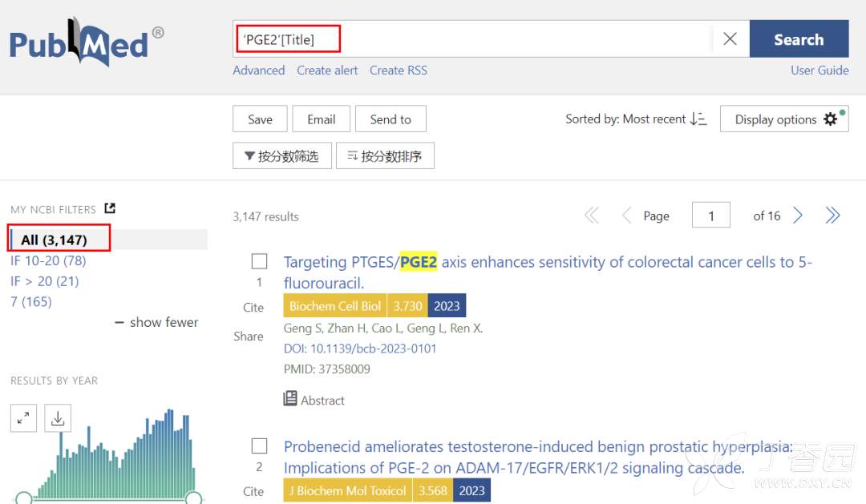Tick checkbox for the Probenecid article
Image resolution: width=866 pixels, height=504 pixels.
[x=259, y=446]
